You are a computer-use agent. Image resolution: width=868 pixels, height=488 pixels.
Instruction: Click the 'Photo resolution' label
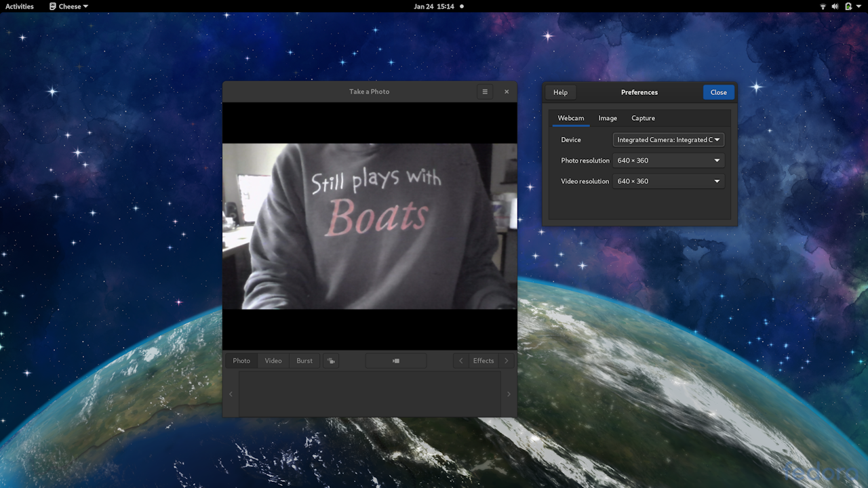click(585, 161)
